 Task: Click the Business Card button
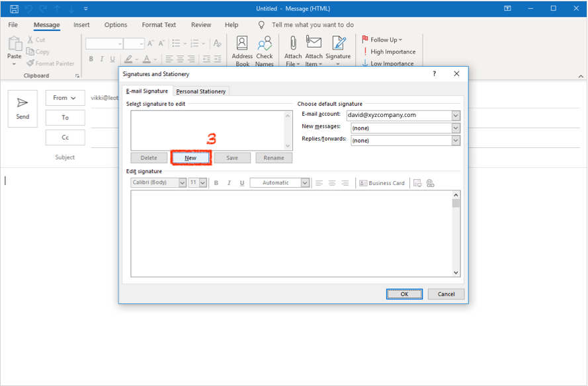pos(382,183)
